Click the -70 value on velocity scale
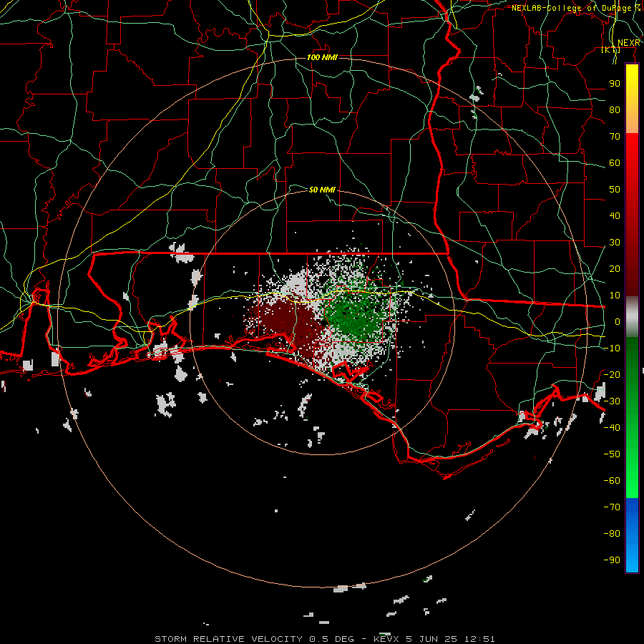This screenshot has height=644, width=644. click(612, 507)
